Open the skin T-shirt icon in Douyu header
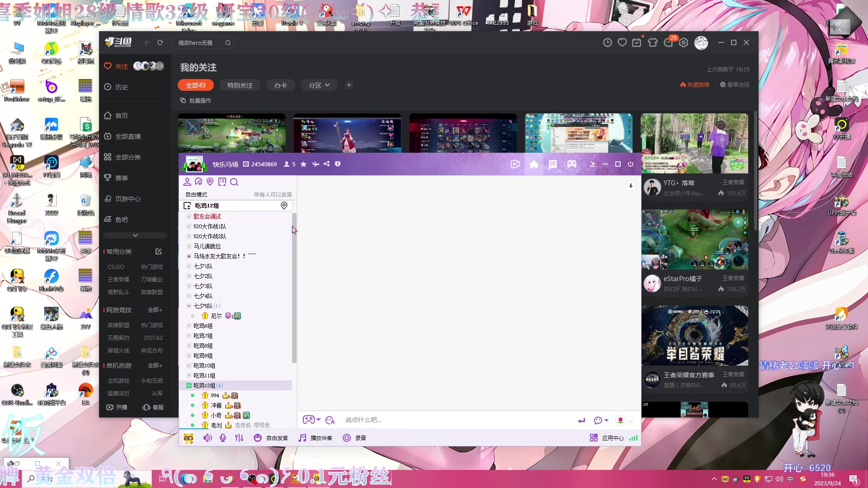 [653, 42]
